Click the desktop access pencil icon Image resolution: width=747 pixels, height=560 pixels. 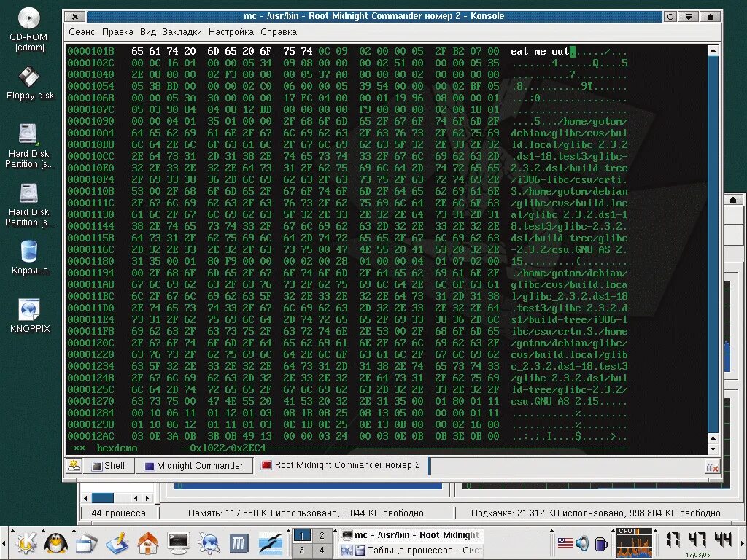(117, 543)
